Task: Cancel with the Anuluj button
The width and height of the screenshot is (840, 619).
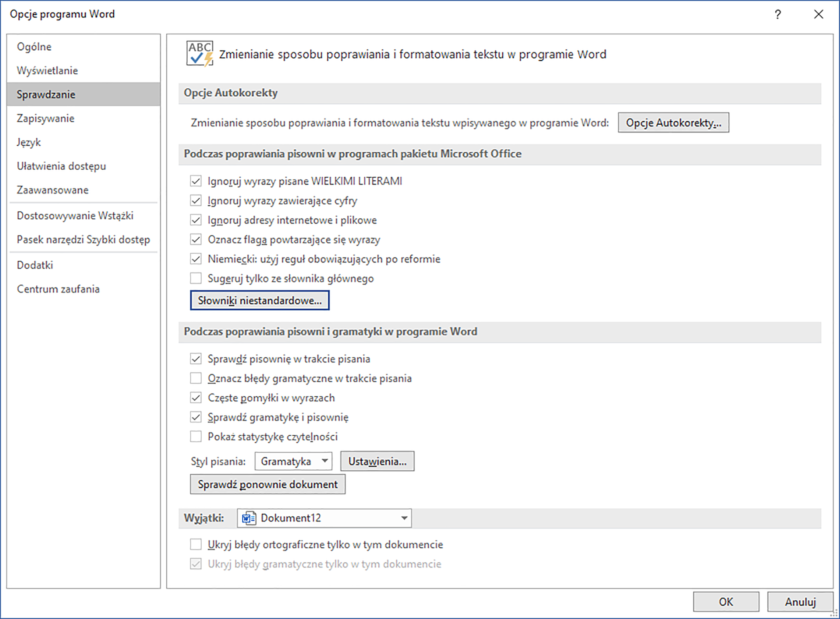Action: [x=800, y=602]
